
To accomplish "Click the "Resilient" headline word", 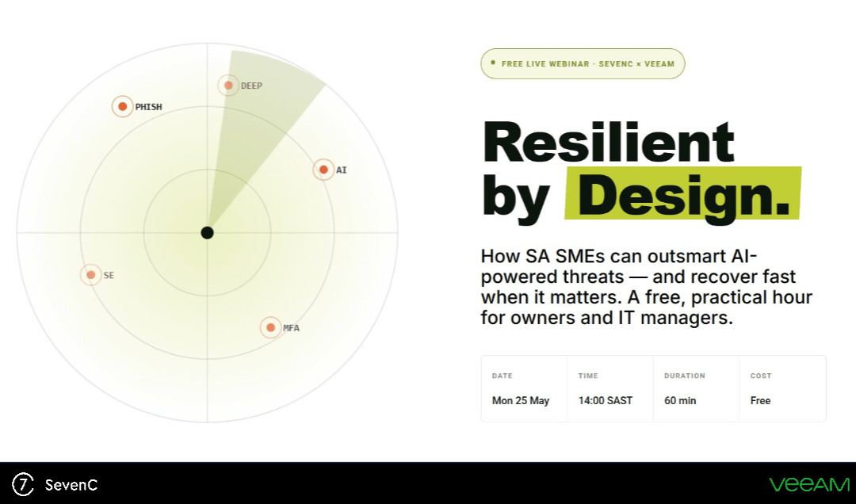I will pyautogui.click(x=609, y=142).
